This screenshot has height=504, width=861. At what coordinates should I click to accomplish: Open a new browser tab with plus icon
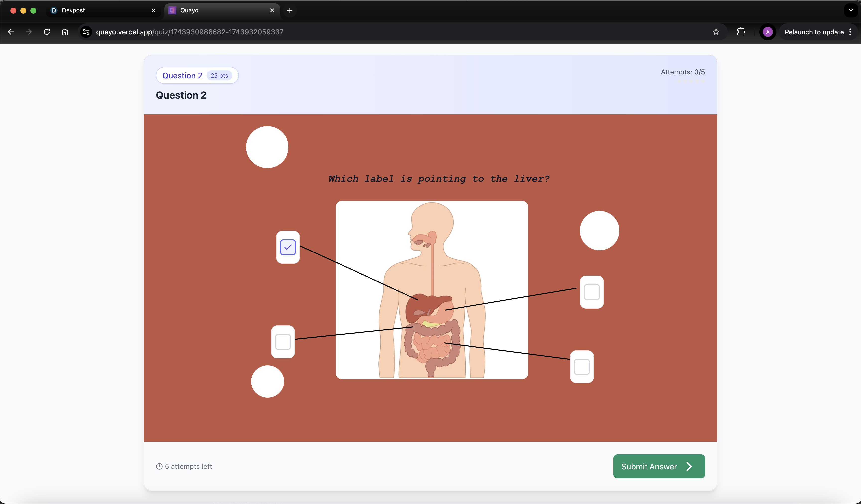[290, 10]
